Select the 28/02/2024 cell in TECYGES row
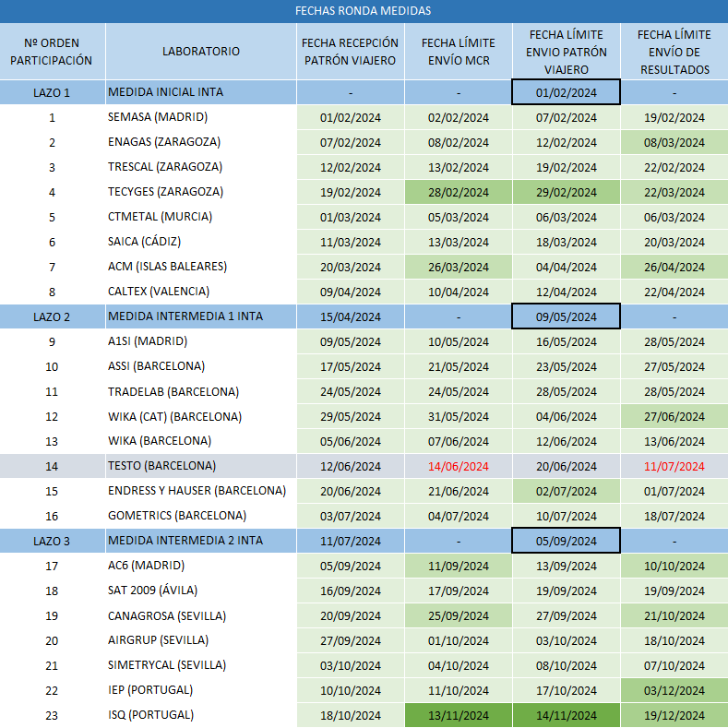 click(459, 192)
